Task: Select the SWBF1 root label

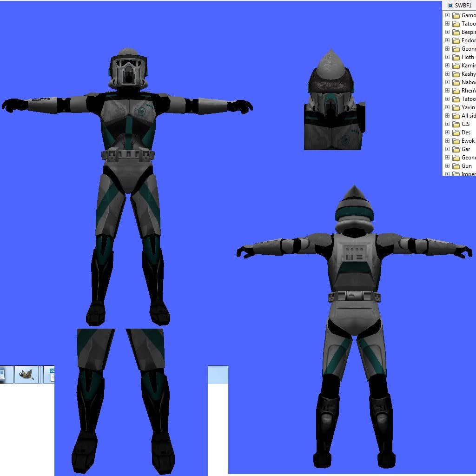Action: point(463,6)
